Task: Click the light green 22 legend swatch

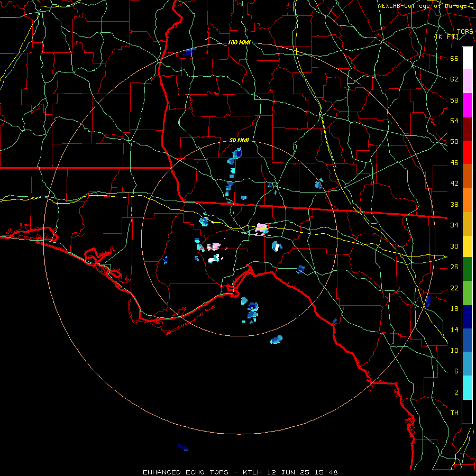Action: coord(467,293)
